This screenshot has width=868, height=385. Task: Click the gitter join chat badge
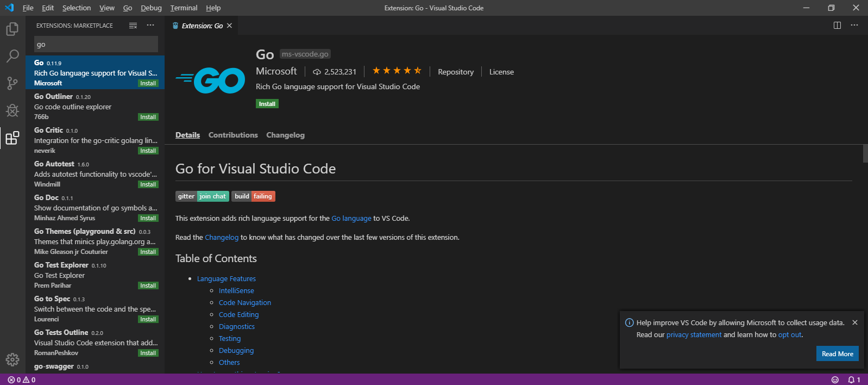coord(202,196)
